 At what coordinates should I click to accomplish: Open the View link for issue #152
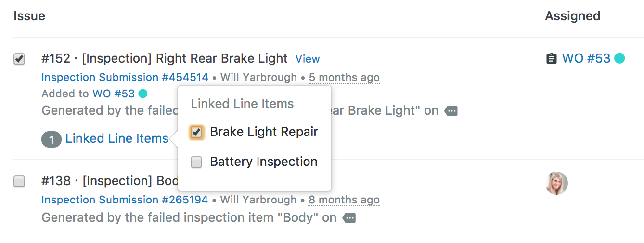pos(308,59)
